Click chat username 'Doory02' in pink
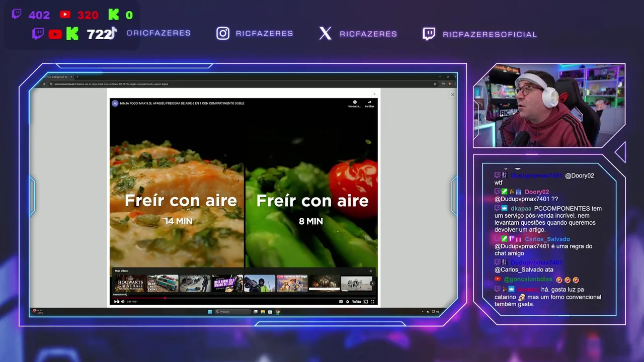Viewport: 644px width, 362px height. (537, 192)
